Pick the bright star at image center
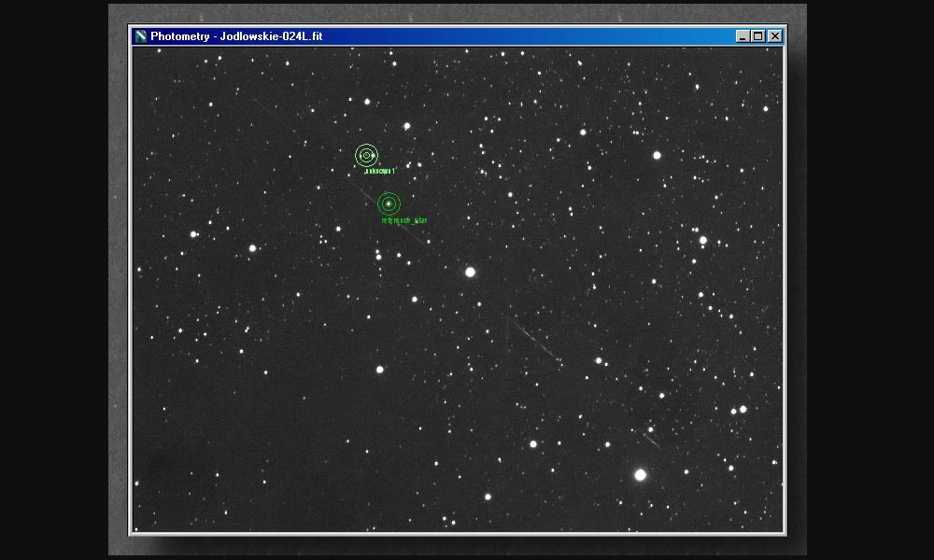 click(470, 272)
